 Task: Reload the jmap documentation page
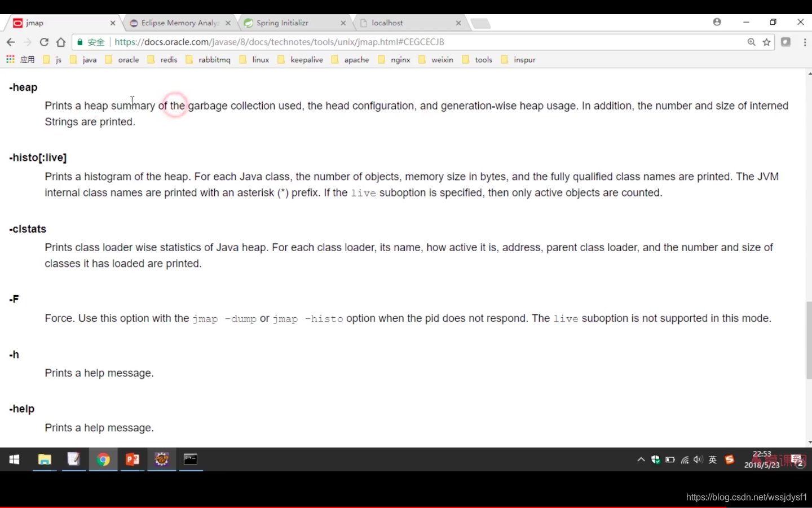[x=44, y=42]
